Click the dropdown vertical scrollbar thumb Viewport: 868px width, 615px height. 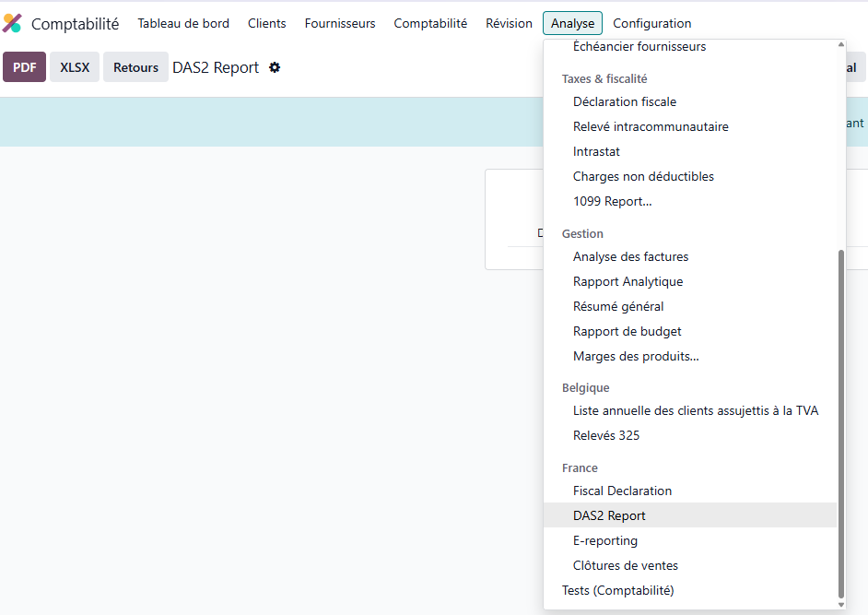(x=841, y=424)
